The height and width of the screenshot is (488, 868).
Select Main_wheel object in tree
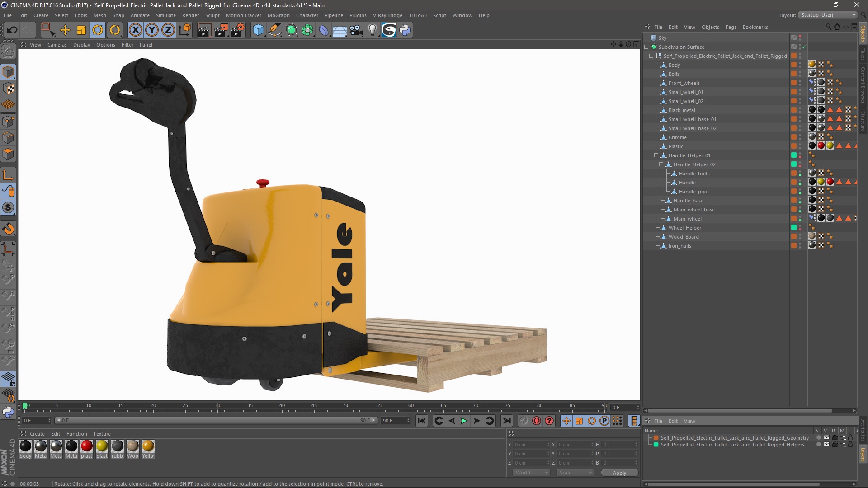pyautogui.click(x=688, y=219)
